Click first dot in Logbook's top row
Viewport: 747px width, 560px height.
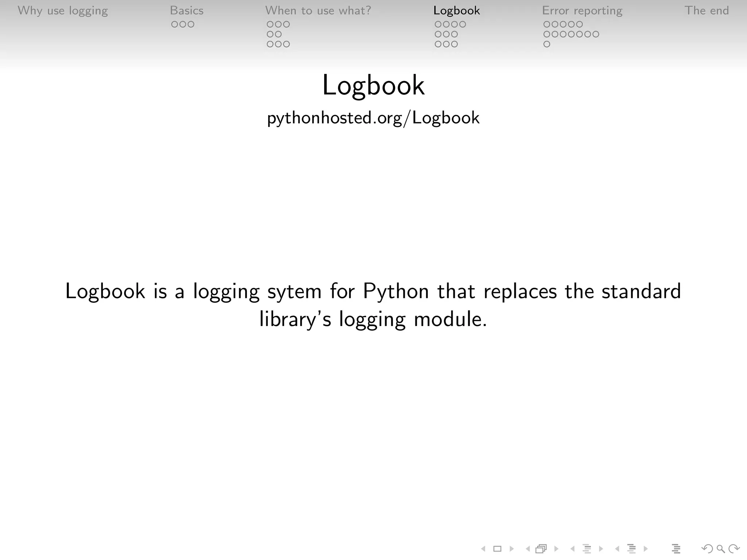[438, 24]
